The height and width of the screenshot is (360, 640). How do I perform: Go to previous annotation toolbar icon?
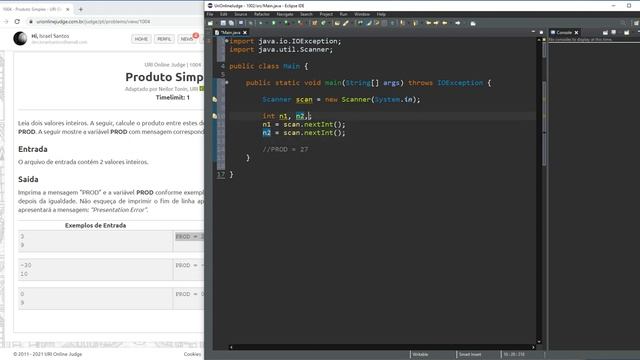[x=415, y=23]
